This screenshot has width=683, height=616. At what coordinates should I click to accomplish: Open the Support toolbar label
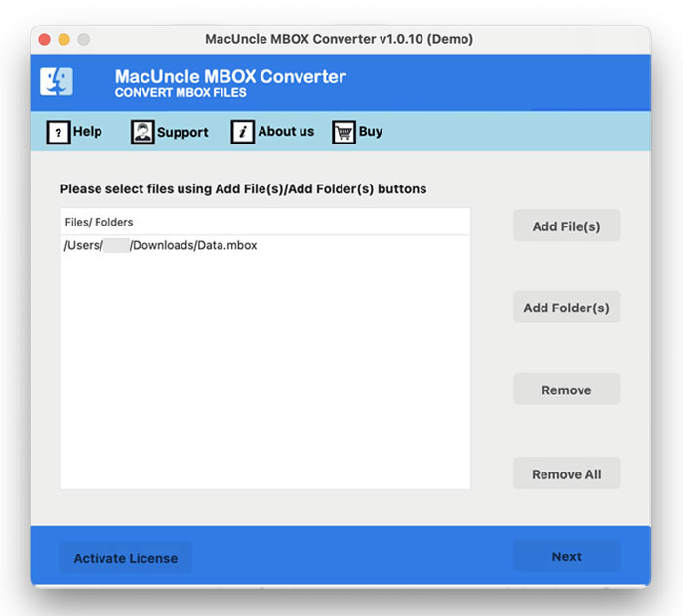[x=182, y=132]
